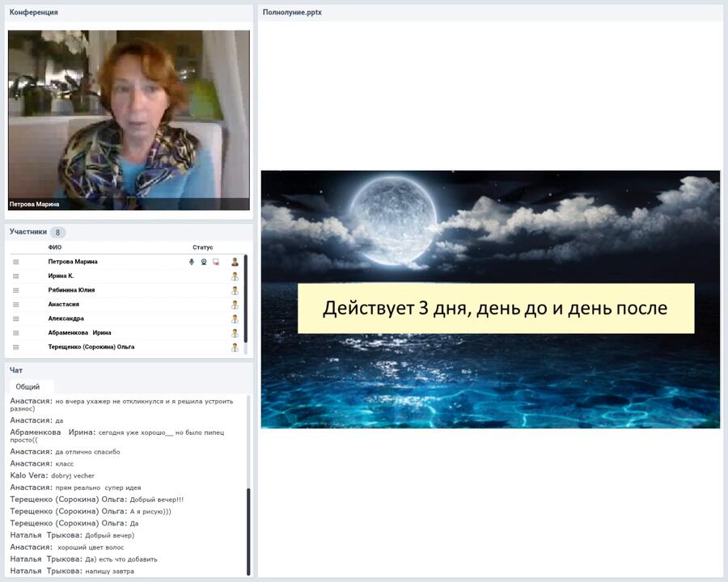Viewport: 728px width, 582px height.
Task: Open the hamburger menu for Ирина К.
Action: point(15,276)
